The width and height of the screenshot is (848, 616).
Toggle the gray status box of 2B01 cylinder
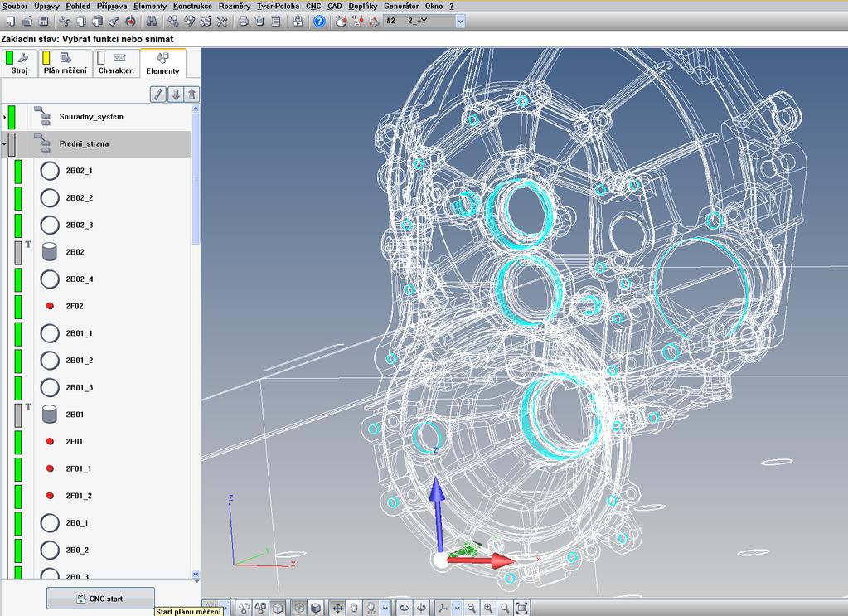18,415
